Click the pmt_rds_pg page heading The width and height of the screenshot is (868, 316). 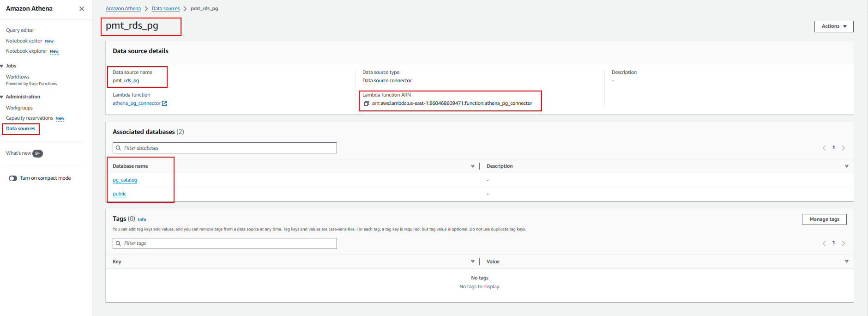(x=132, y=26)
